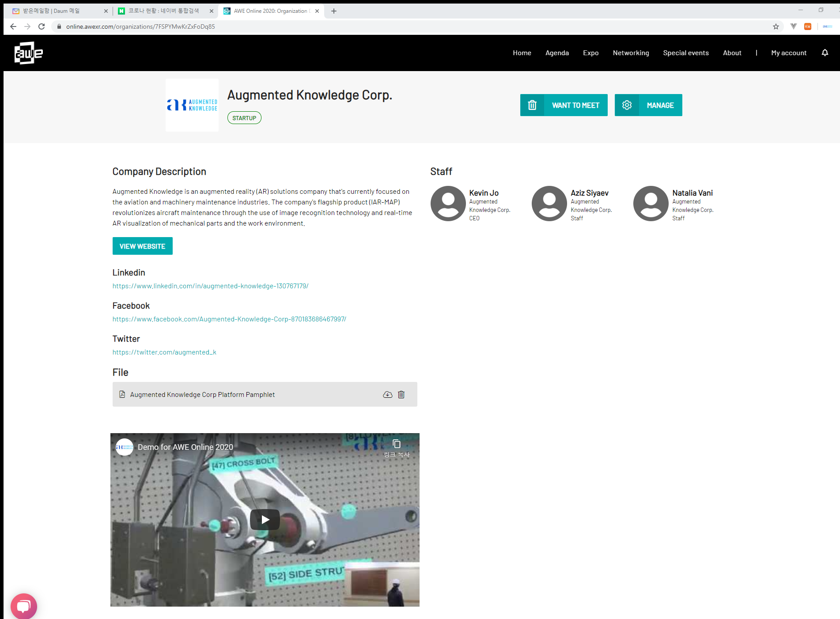Click the WANT TO MEET label

(575, 105)
